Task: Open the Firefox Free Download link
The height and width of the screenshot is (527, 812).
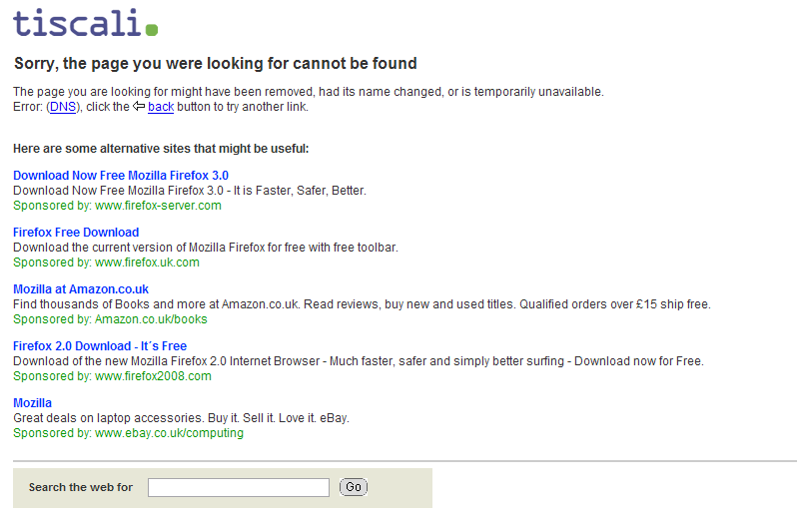Action: click(x=76, y=233)
